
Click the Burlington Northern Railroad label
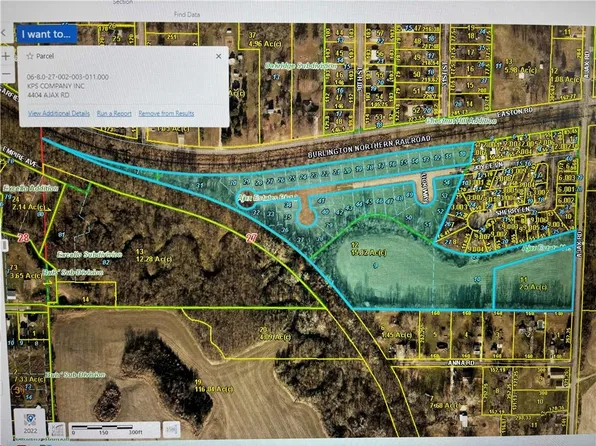(369, 146)
